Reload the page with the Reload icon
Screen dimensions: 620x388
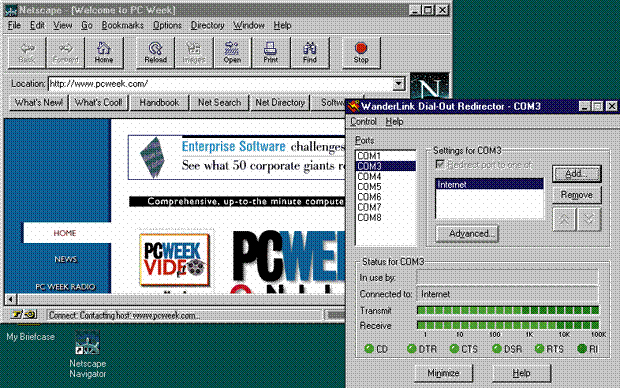pyautogui.click(x=155, y=53)
